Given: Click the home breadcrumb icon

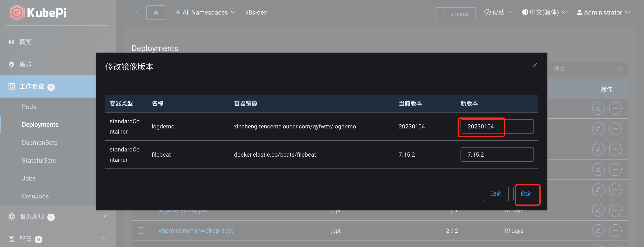Looking at the screenshot, I should pos(156,12).
